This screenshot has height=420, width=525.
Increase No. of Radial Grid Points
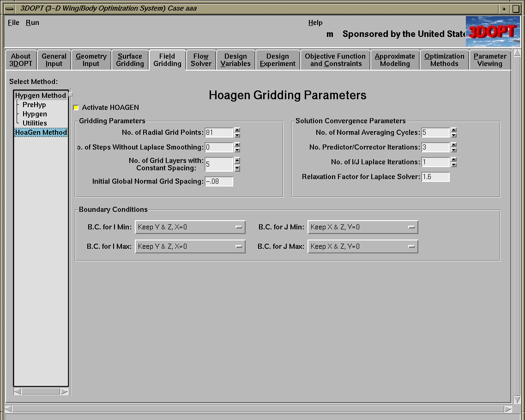coord(237,130)
